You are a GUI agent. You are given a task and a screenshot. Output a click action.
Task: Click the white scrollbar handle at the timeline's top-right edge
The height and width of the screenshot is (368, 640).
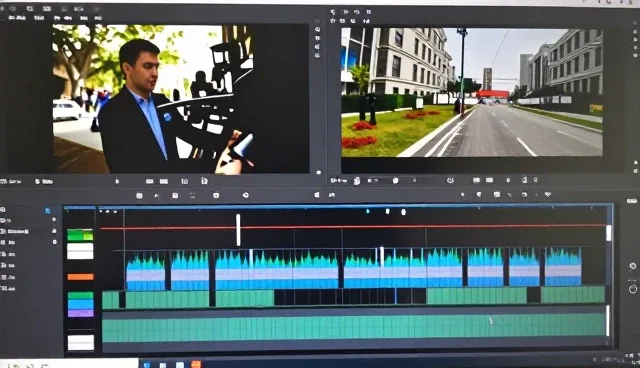(609, 233)
